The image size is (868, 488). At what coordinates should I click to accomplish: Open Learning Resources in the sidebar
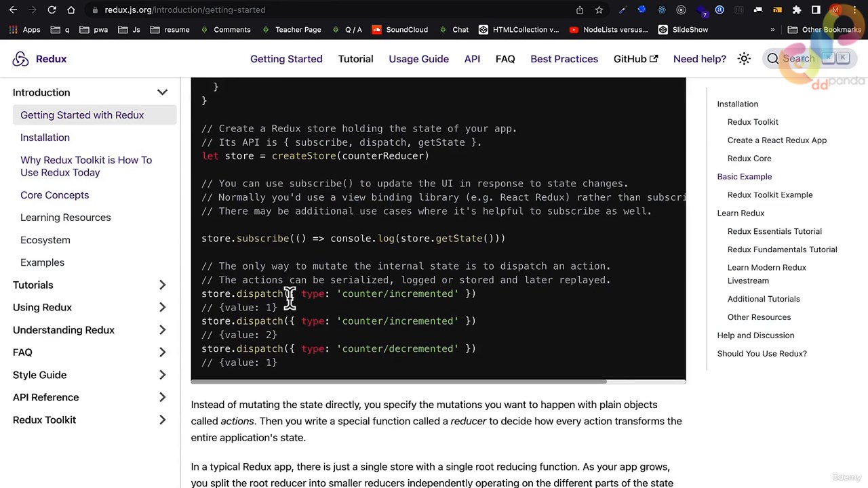(65, 218)
